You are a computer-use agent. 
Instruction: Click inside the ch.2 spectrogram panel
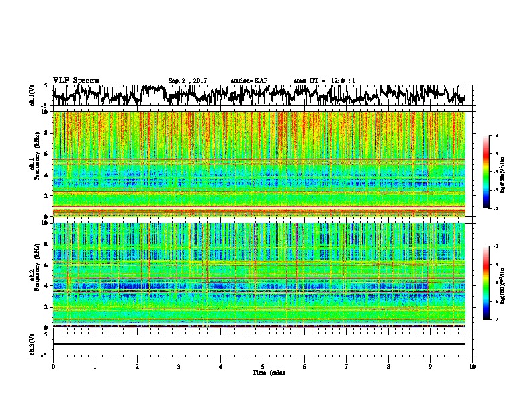(259, 275)
